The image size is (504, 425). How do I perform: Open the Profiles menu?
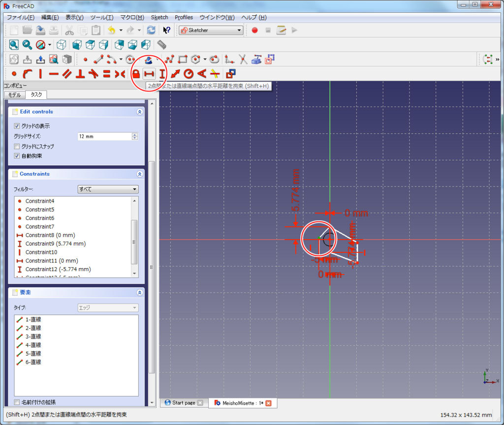184,17
